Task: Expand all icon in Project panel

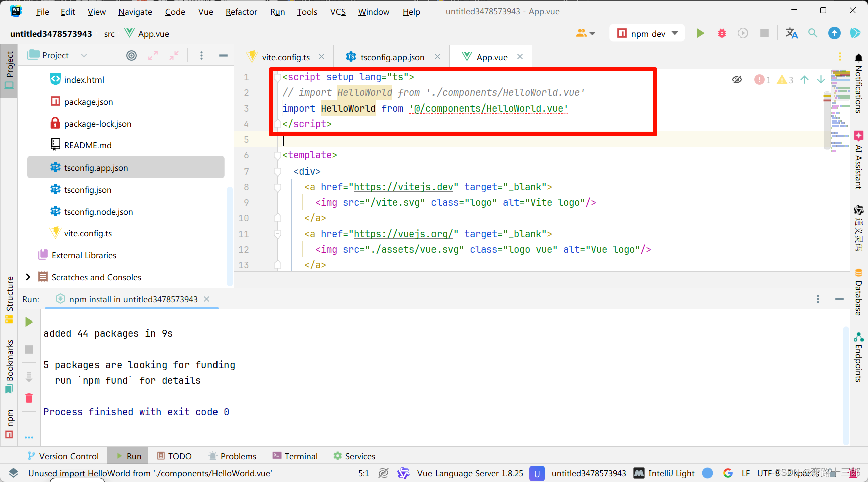Action: pyautogui.click(x=153, y=56)
